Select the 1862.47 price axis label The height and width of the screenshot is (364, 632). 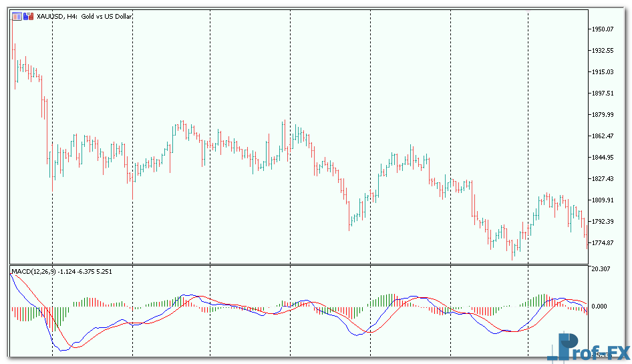click(x=603, y=136)
